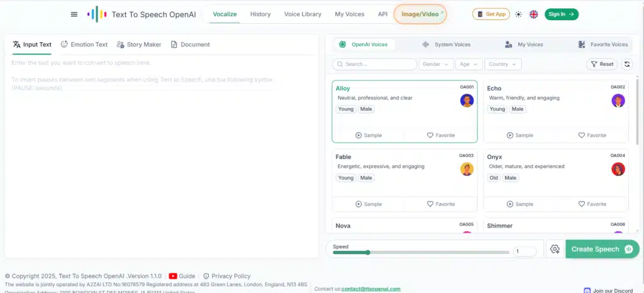Image resolution: width=644 pixels, height=293 pixels.
Task: Favorite the Alloy voice
Action: [441, 135]
